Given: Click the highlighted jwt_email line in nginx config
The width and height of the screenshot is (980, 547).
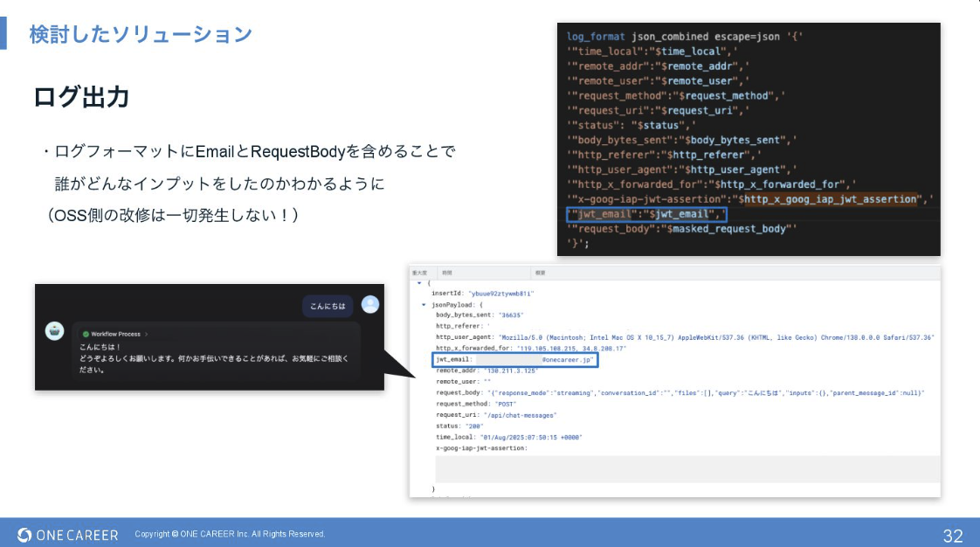Looking at the screenshot, I should click(x=645, y=214).
